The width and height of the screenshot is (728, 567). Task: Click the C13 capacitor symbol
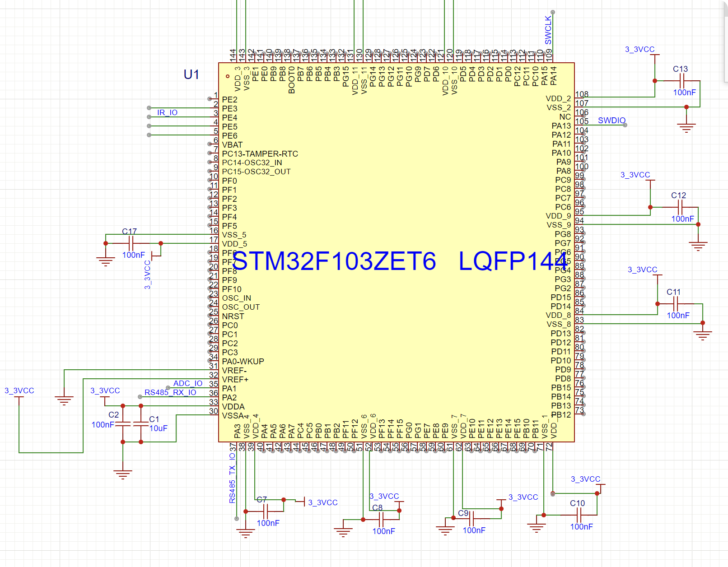tap(682, 81)
